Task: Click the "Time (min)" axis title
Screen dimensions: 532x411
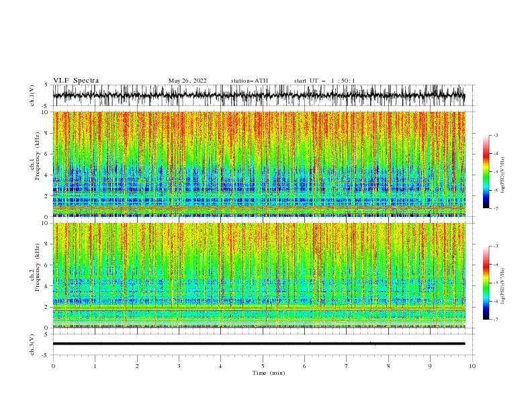Action: (x=269, y=373)
